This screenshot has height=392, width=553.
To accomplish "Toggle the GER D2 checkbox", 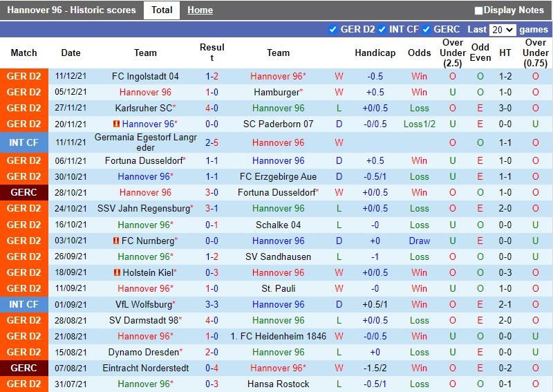I will 332,29.
